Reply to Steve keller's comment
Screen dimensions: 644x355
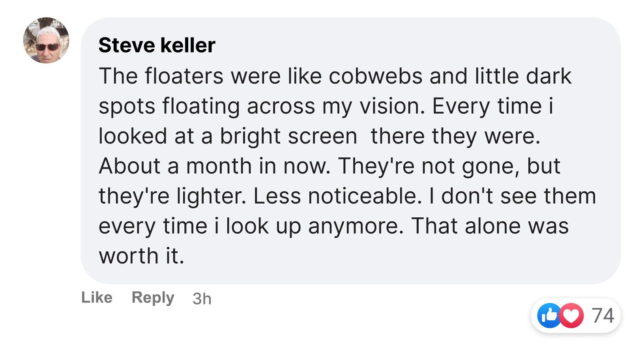(x=153, y=297)
